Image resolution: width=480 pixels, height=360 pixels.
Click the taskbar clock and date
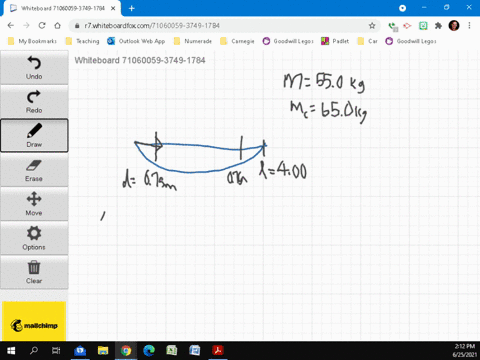pyautogui.click(x=464, y=351)
